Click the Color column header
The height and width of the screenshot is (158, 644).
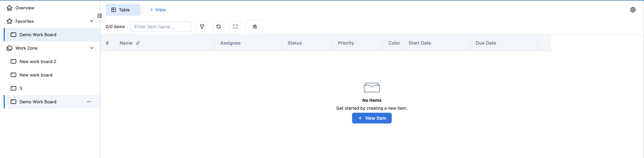[394, 43]
